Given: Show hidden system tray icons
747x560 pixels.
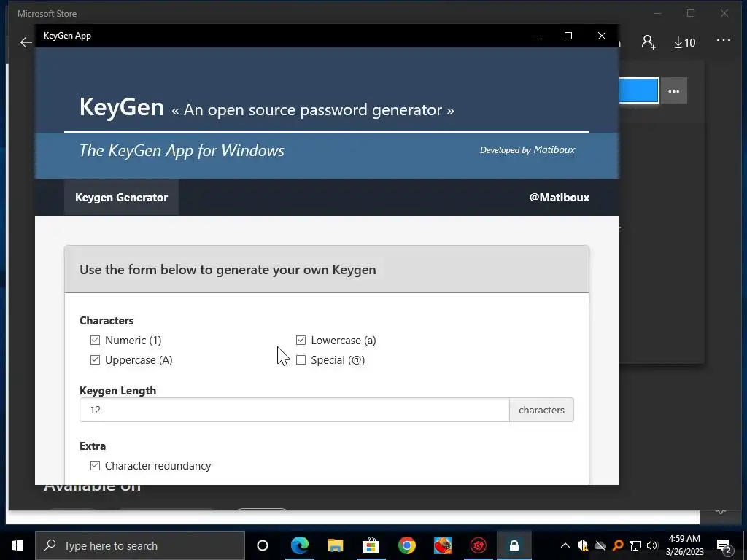Looking at the screenshot, I should 565,545.
